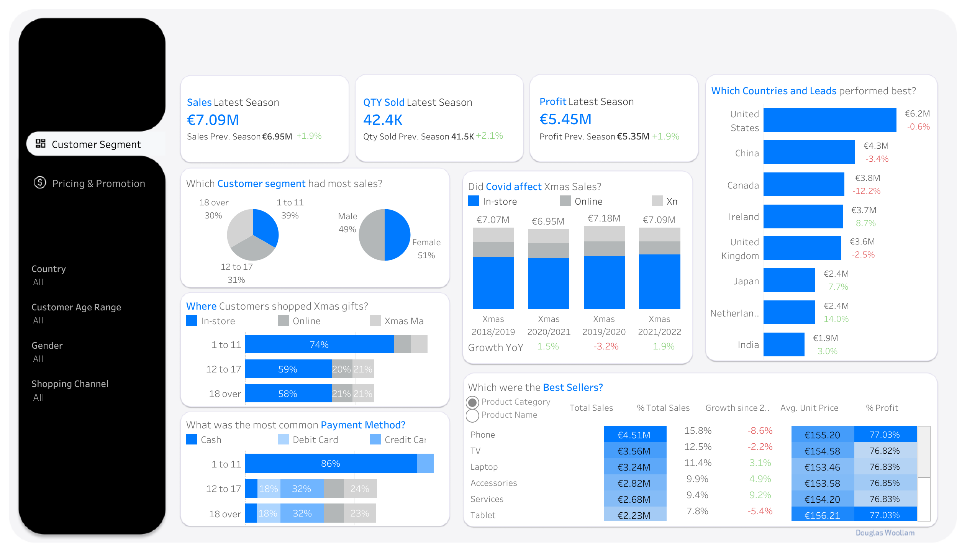Screen dimensions: 980x551
Task: Click the Xmas 2020/2021 stacked bar
Action: pyautogui.click(x=549, y=269)
